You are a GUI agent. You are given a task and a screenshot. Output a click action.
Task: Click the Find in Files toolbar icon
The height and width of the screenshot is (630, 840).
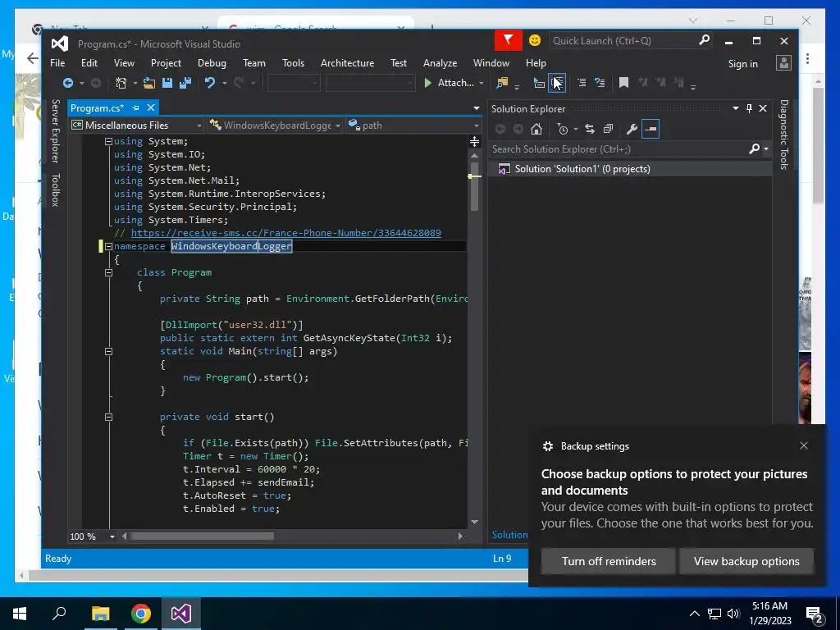pyautogui.click(x=502, y=83)
